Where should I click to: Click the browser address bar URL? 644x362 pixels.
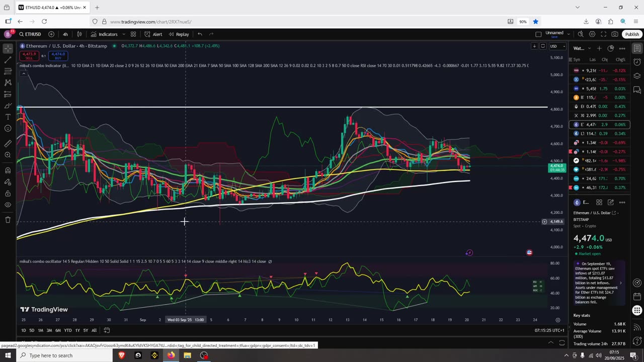click(x=151, y=22)
